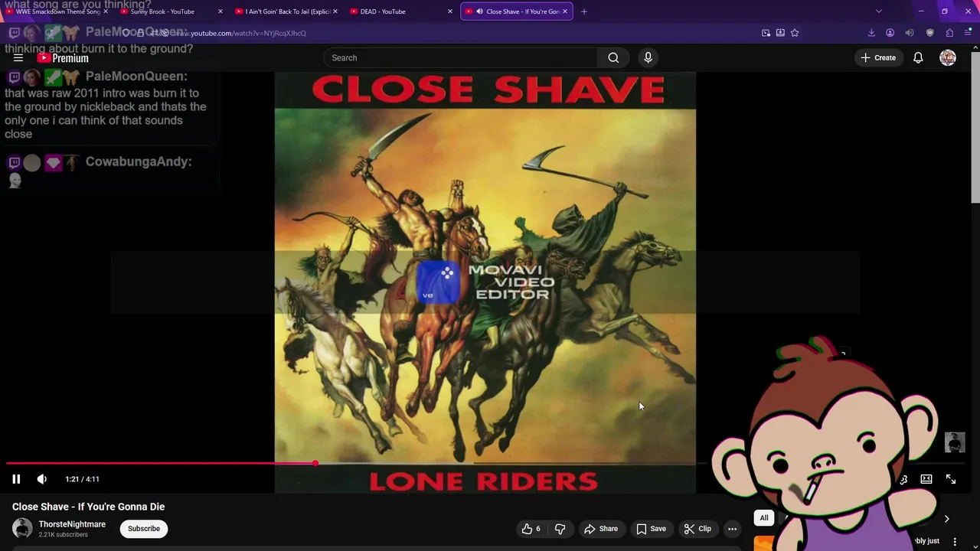Click the video title text

[x=88, y=507]
